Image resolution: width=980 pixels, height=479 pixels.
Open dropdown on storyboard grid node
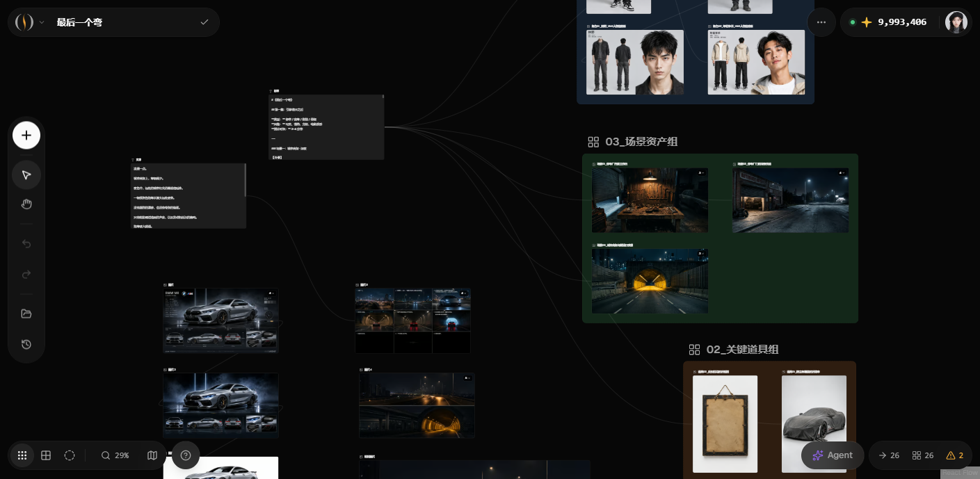click(x=463, y=294)
